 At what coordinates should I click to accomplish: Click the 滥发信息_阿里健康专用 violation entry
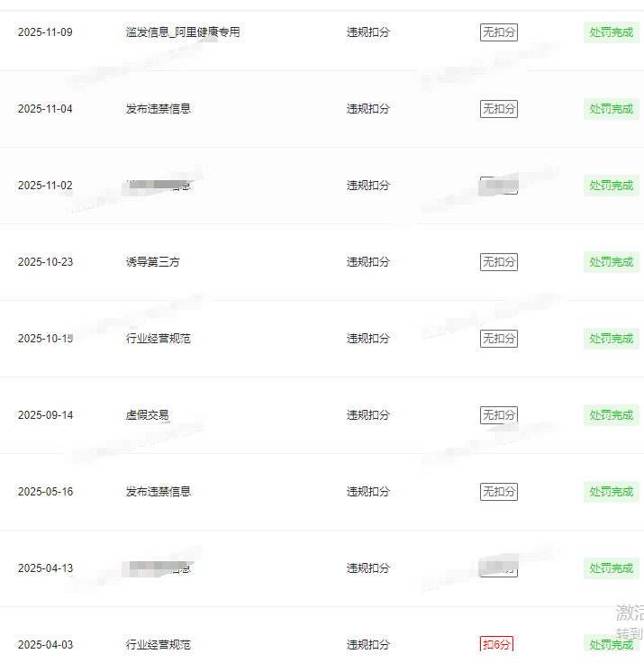183,32
